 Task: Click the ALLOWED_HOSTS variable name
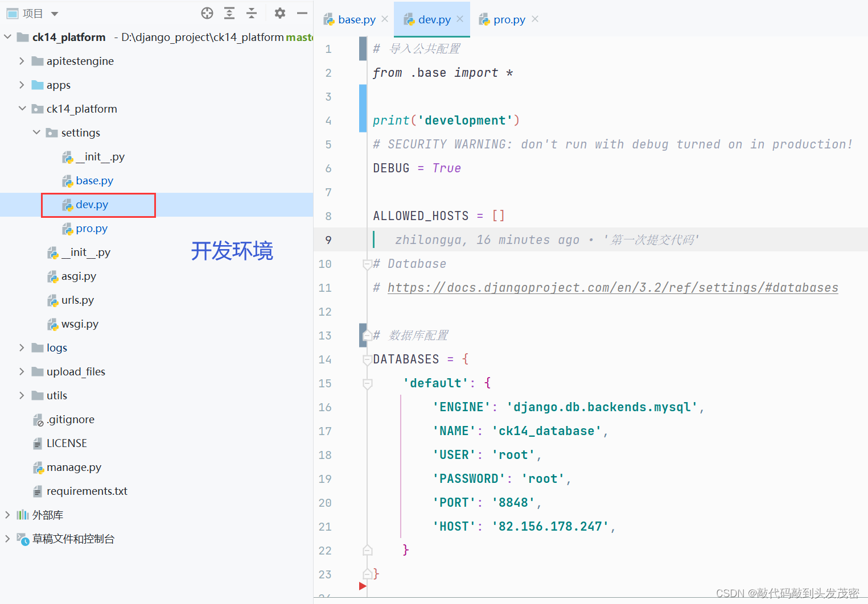[421, 216]
